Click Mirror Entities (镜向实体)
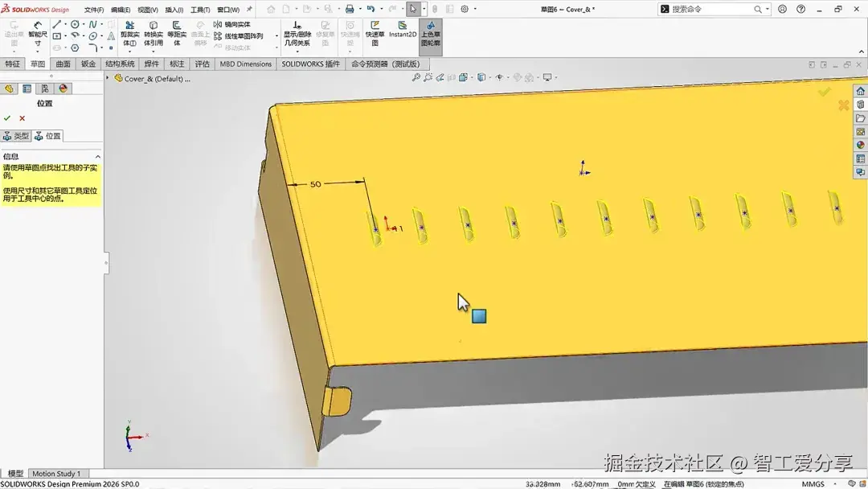The image size is (868, 489). pos(232,24)
